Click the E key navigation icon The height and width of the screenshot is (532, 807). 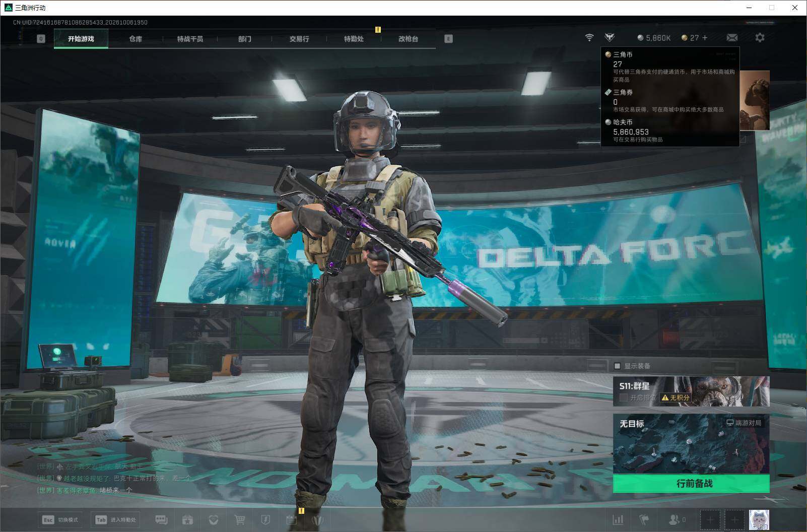point(448,39)
